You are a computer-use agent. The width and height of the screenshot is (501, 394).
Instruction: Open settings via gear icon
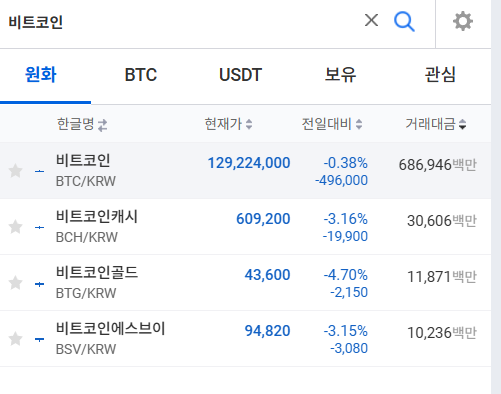(463, 21)
